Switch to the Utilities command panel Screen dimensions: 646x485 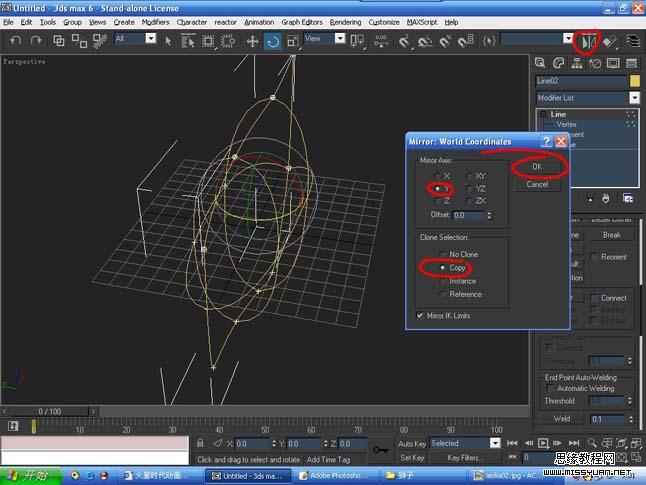tap(631, 63)
